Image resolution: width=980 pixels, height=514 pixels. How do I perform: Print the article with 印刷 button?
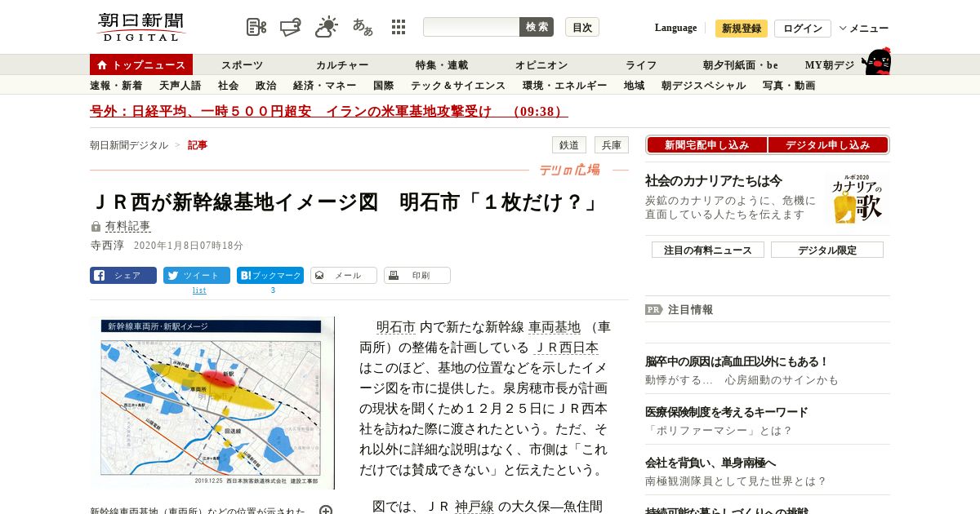(417, 276)
